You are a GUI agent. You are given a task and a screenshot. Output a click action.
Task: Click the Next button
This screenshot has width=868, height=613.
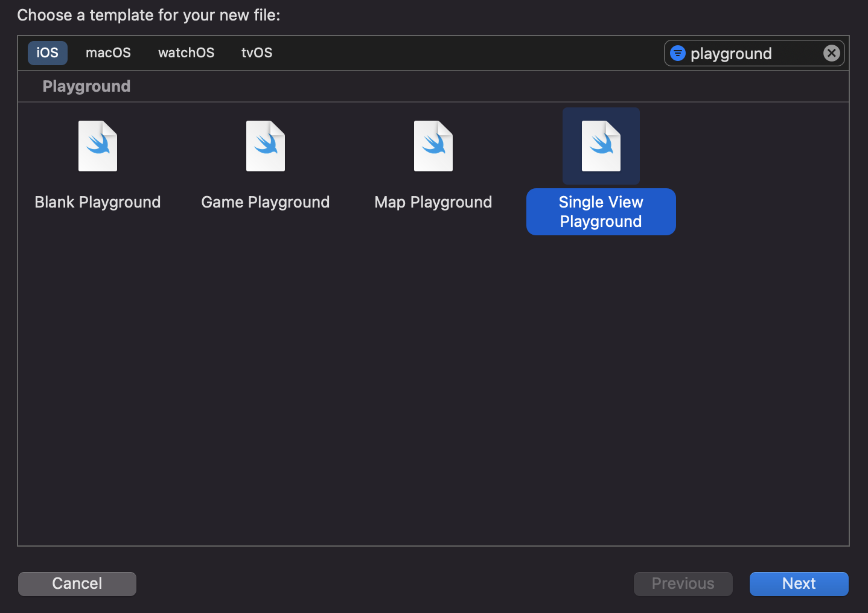click(799, 583)
